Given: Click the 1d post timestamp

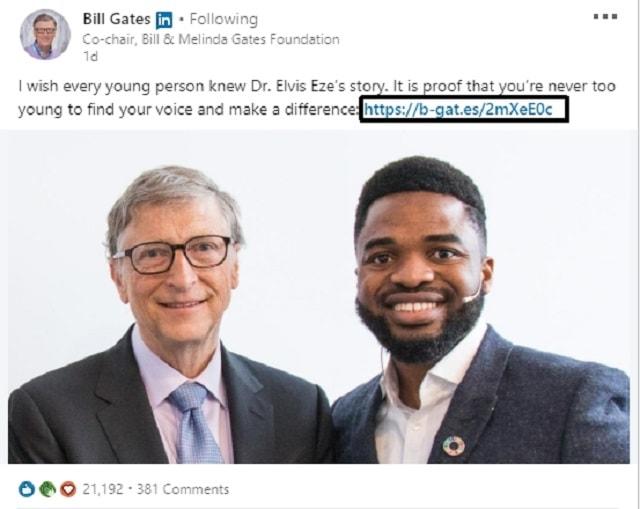Looking at the screenshot, I should [89, 57].
